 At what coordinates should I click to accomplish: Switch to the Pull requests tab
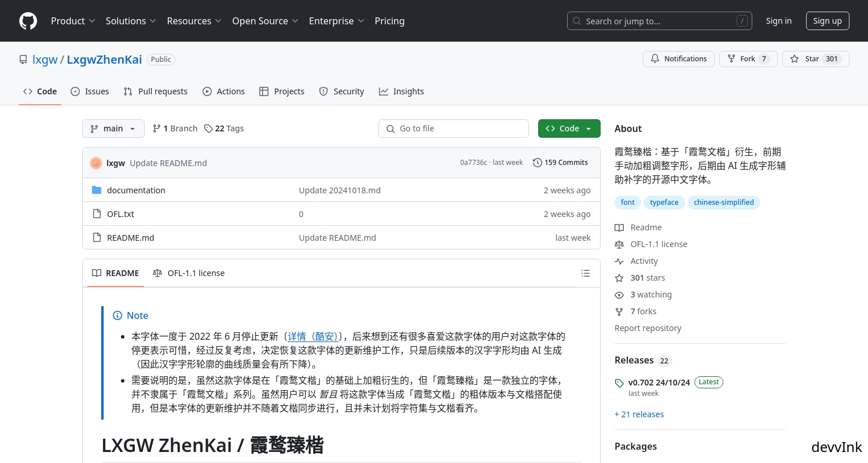(156, 91)
